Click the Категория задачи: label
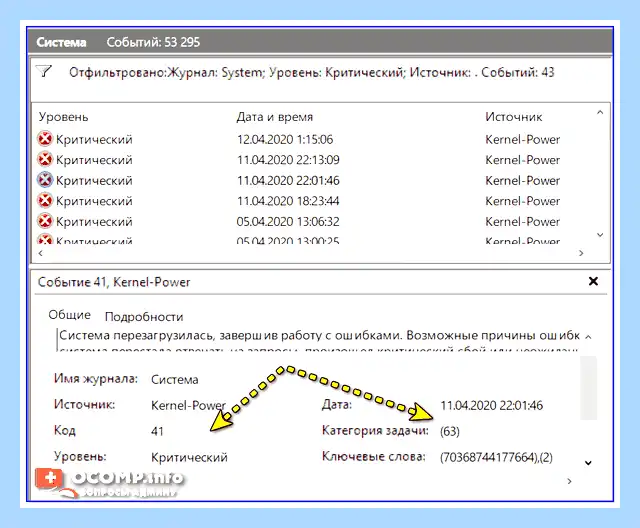Image resolution: width=640 pixels, height=528 pixels. (375, 430)
